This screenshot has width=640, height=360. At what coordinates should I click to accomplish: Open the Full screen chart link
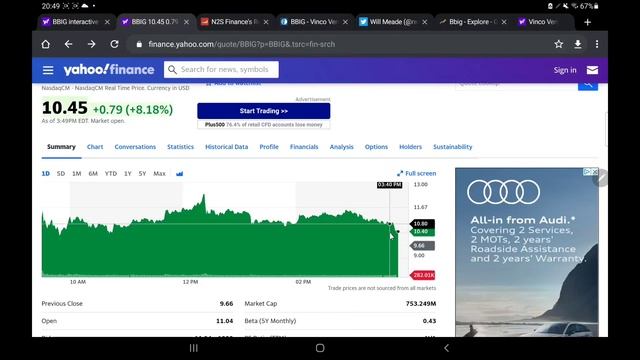pos(420,173)
